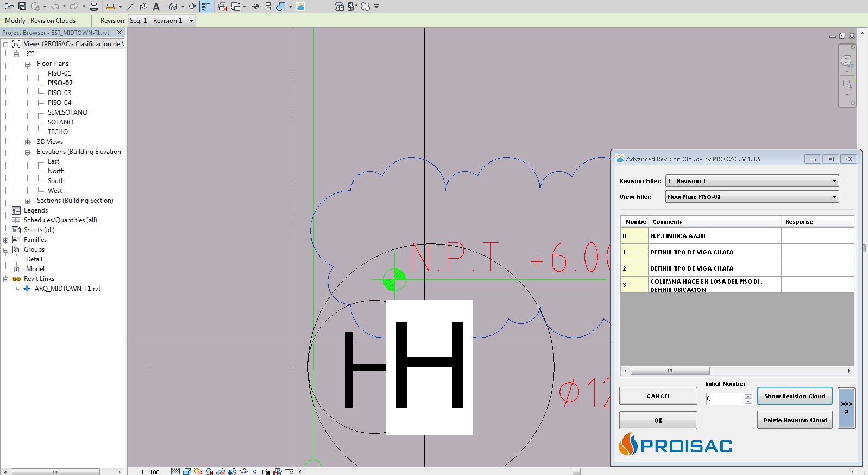Click Show Revision Cloud button

pos(795,396)
